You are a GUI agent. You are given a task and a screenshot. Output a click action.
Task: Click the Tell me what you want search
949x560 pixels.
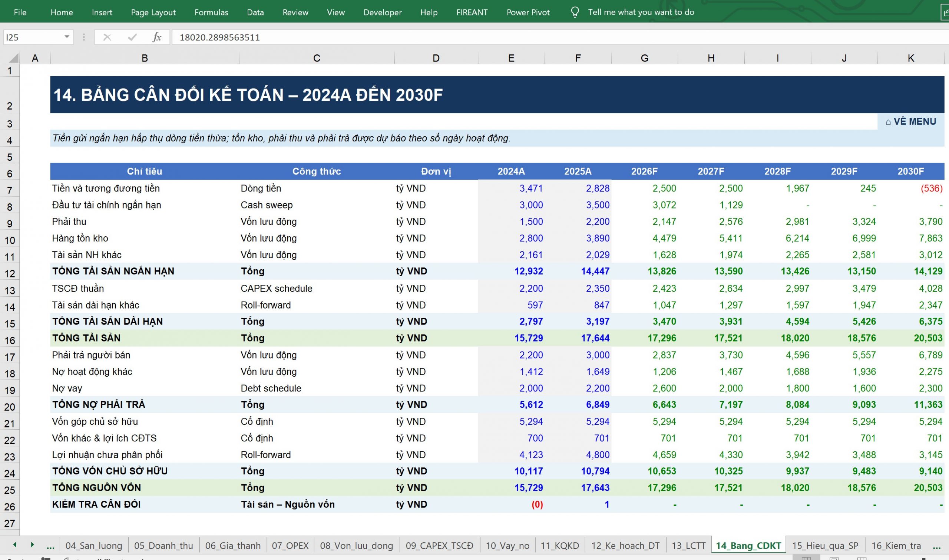click(641, 12)
